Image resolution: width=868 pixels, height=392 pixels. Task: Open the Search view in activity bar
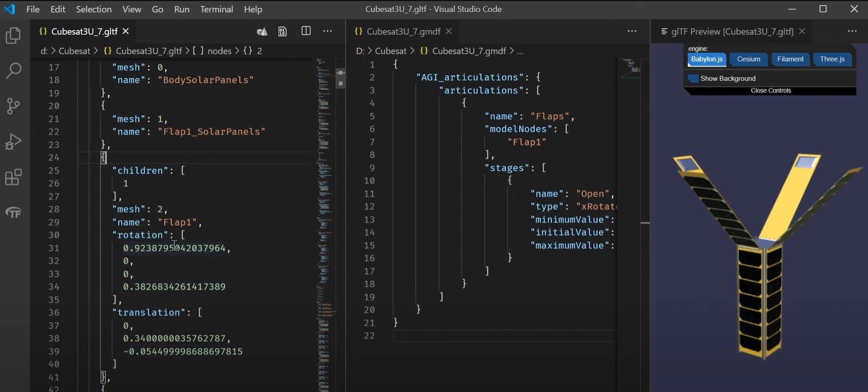click(13, 71)
